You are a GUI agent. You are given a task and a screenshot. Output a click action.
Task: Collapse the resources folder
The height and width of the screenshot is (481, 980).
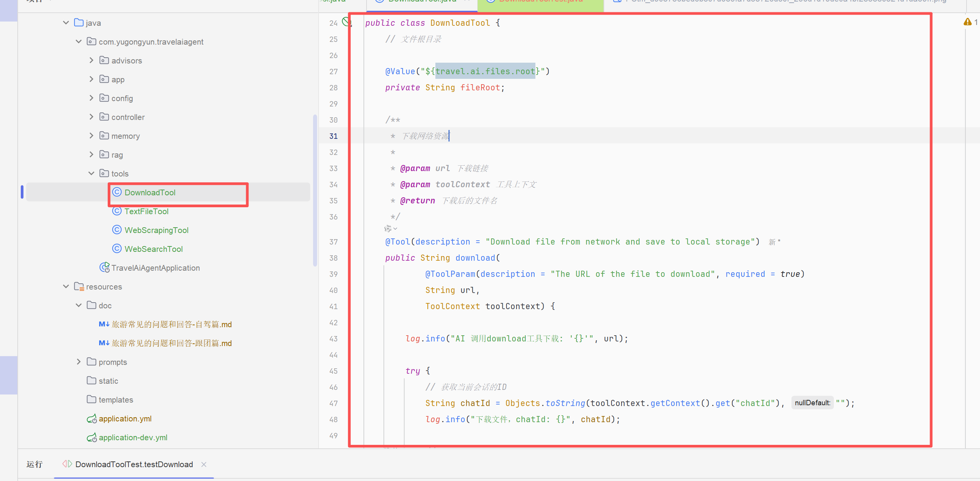tap(66, 286)
